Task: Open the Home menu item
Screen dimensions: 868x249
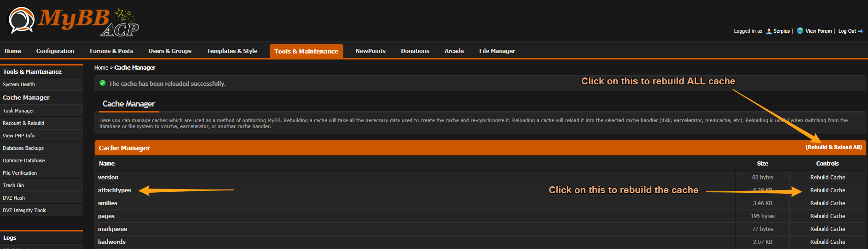Action: pyautogui.click(x=13, y=51)
